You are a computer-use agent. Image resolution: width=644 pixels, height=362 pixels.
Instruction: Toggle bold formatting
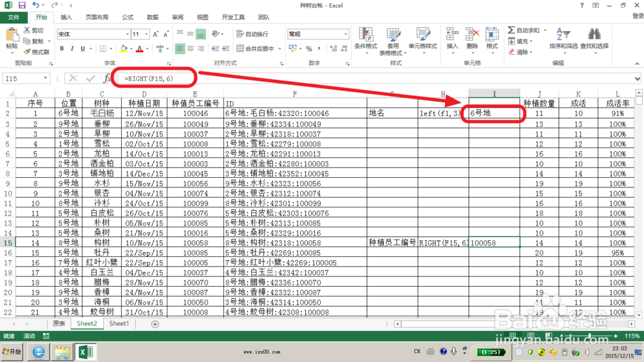click(x=62, y=48)
